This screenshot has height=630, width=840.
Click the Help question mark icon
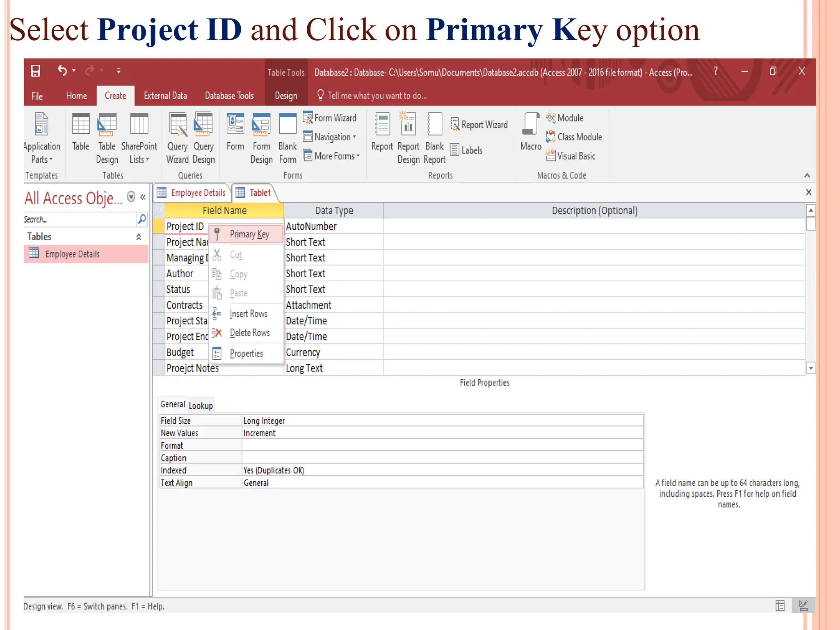point(716,71)
